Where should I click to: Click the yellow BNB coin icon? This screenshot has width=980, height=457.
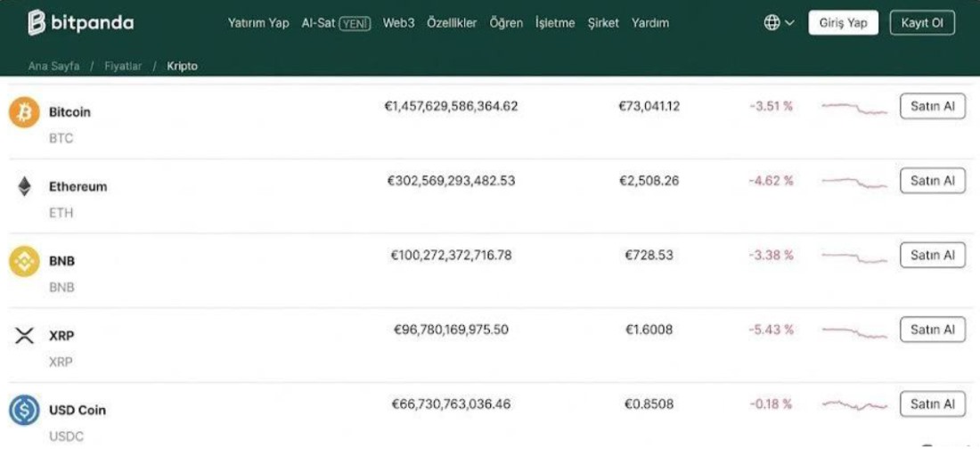click(24, 262)
